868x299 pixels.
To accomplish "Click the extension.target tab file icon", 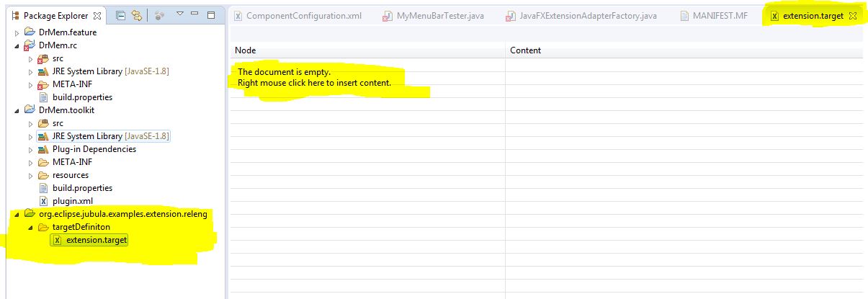I will click(774, 16).
